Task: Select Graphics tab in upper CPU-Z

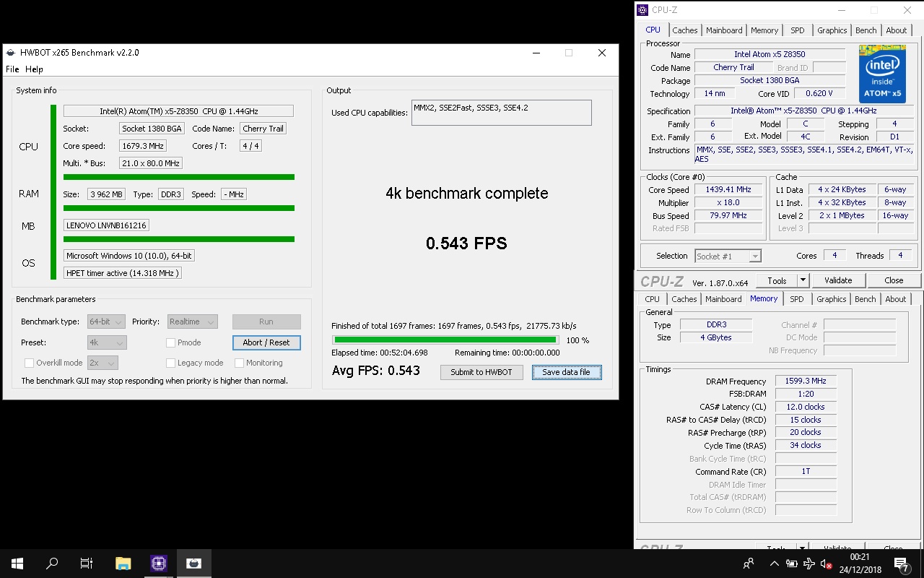Action: [832, 30]
